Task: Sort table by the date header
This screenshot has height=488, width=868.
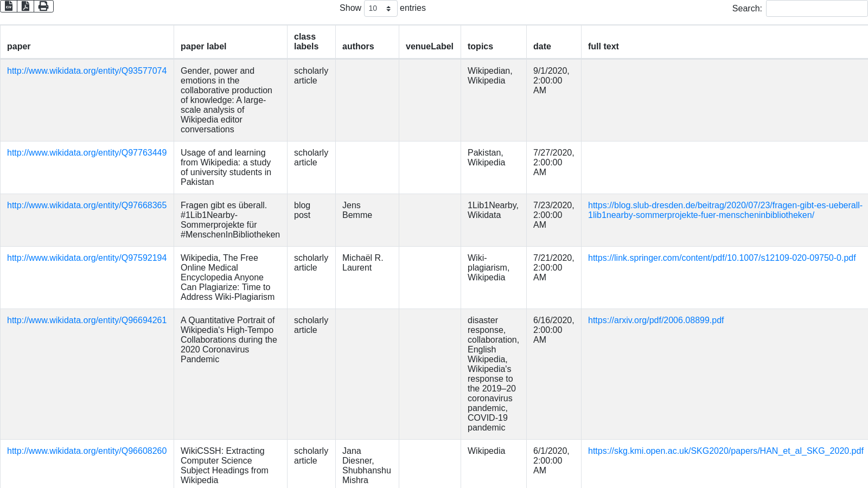Action: (x=542, y=47)
